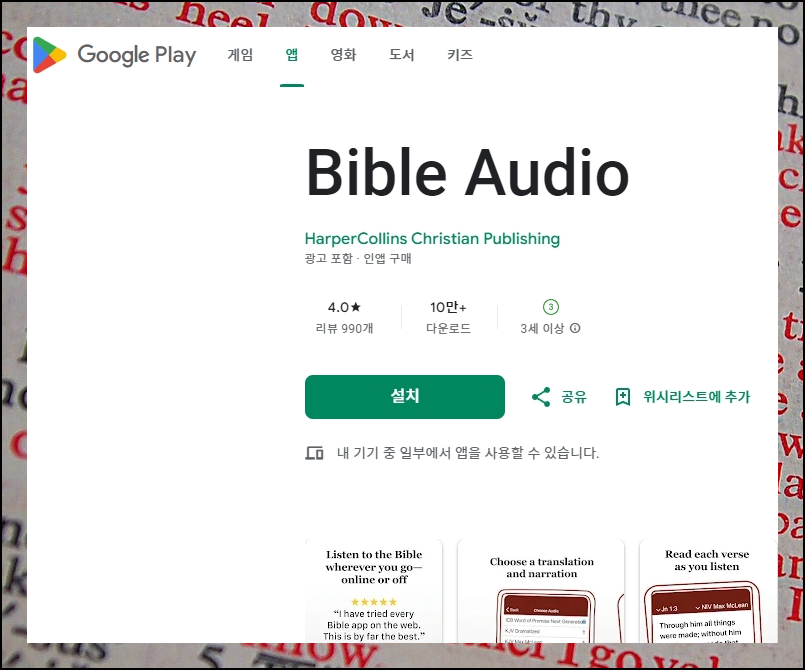Open HarperCollins Christian Publishing developer link
The width and height of the screenshot is (805, 670).
coord(432,239)
